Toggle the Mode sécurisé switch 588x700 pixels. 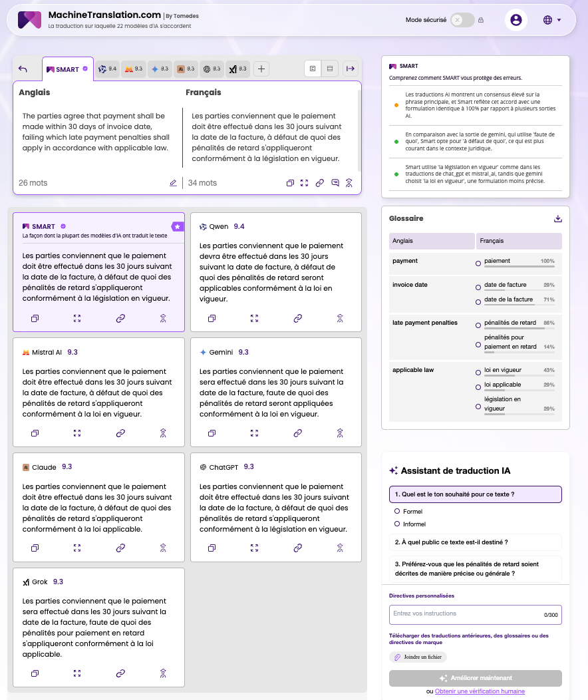(462, 20)
